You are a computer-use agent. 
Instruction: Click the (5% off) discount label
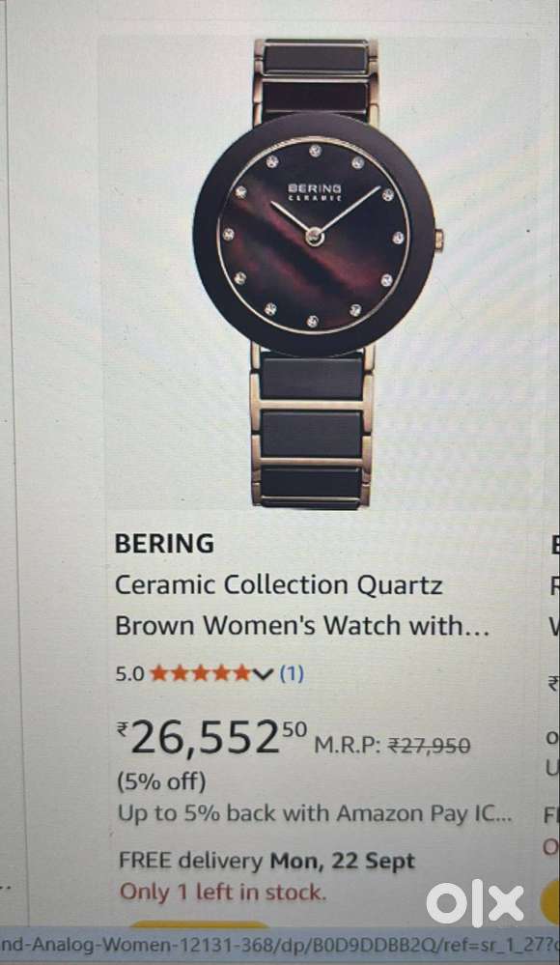[x=162, y=781]
